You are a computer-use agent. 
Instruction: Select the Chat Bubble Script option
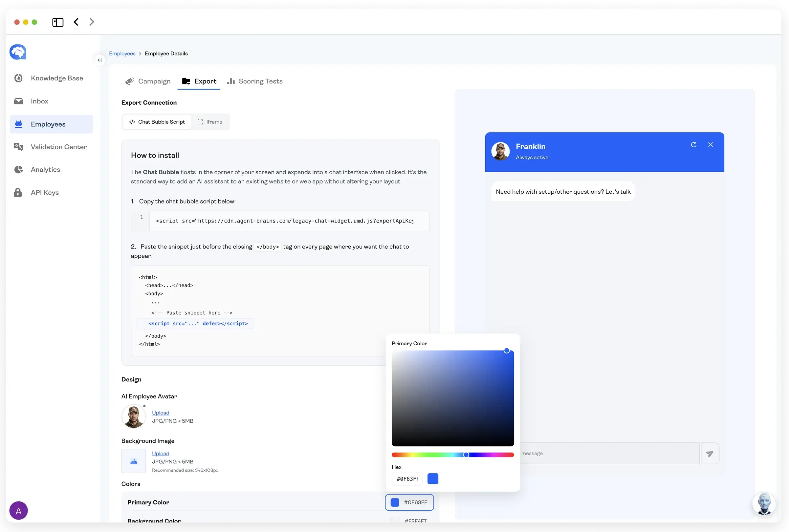tap(157, 122)
